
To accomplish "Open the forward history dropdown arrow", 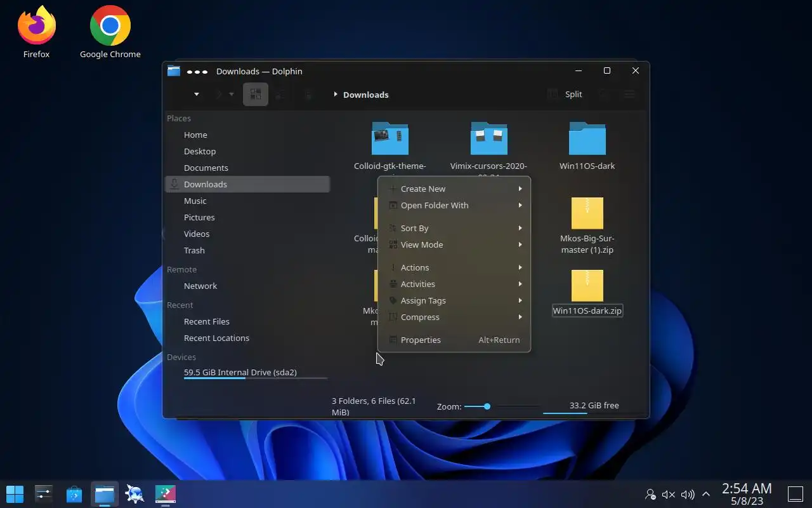I will click(232, 95).
